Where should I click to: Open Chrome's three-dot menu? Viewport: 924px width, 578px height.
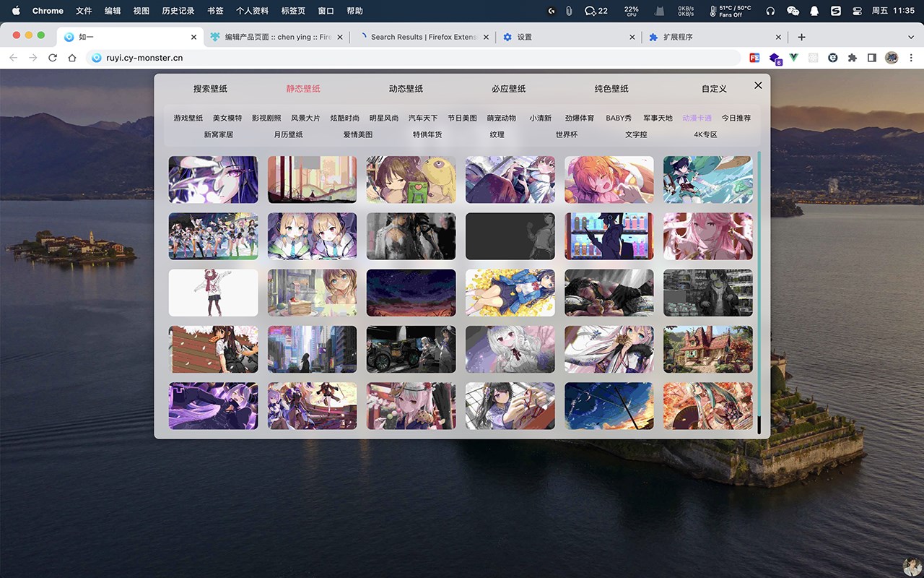pos(911,58)
